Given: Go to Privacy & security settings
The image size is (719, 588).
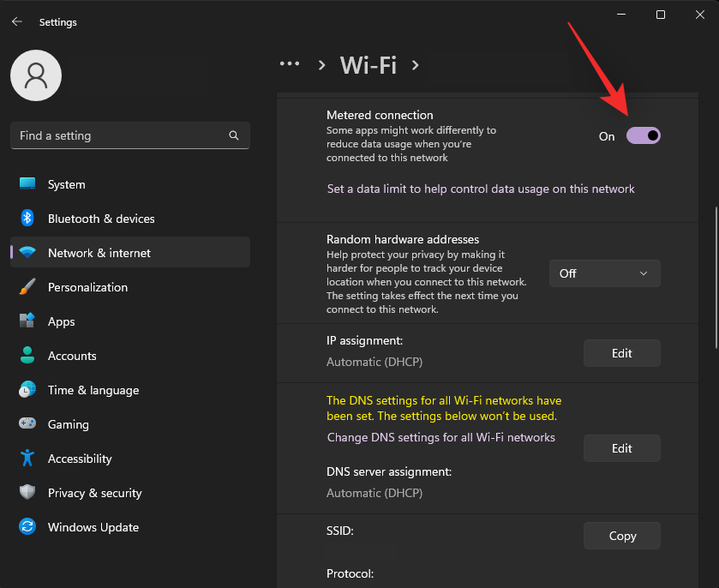Looking at the screenshot, I should 94,493.
